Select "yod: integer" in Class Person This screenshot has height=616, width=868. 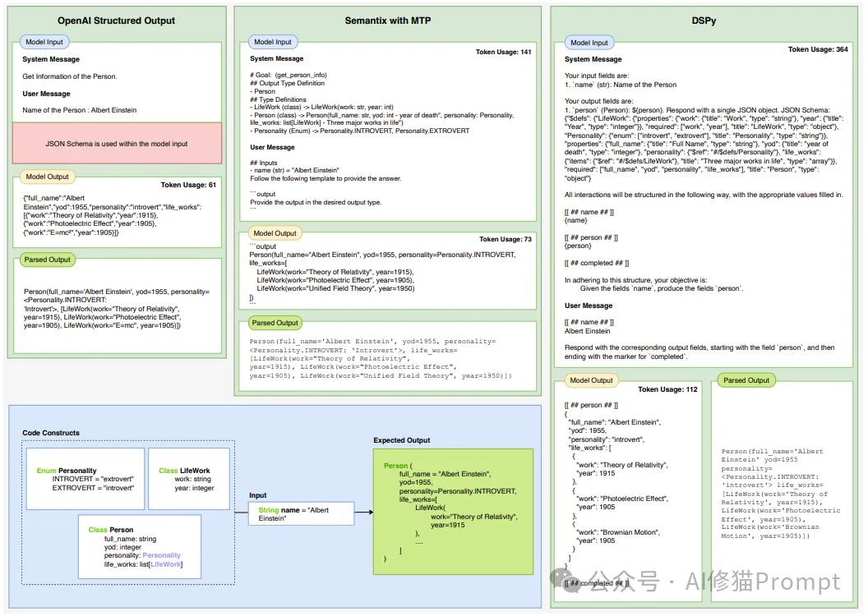(123, 548)
